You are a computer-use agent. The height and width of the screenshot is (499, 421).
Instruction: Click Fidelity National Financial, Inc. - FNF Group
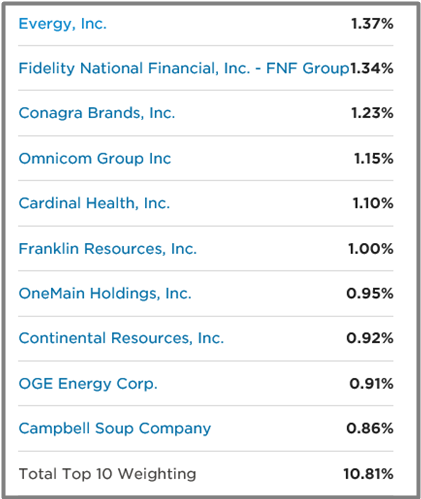pos(184,69)
